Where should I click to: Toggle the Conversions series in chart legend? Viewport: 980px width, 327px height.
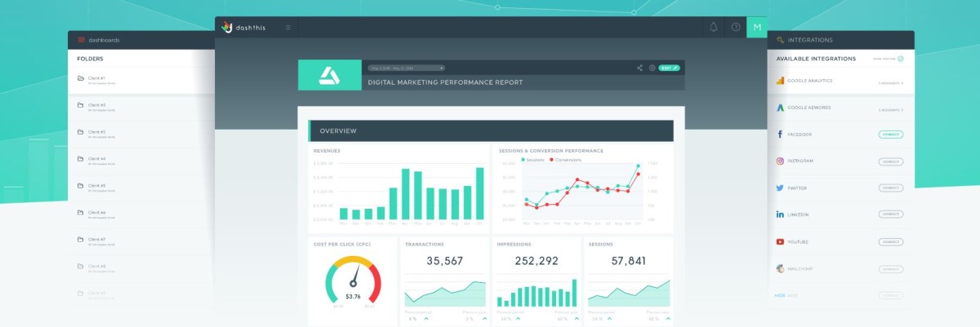(x=565, y=160)
